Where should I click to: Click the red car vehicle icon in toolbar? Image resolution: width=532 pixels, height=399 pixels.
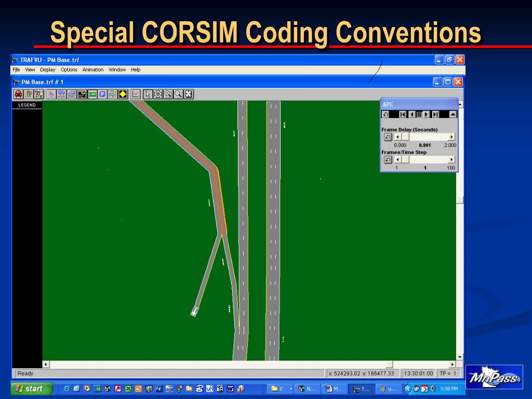point(18,94)
